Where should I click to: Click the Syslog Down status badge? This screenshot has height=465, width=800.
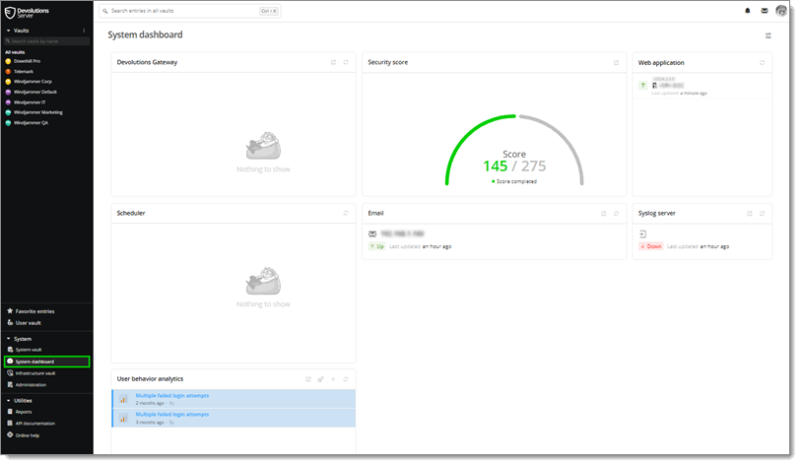click(651, 247)
